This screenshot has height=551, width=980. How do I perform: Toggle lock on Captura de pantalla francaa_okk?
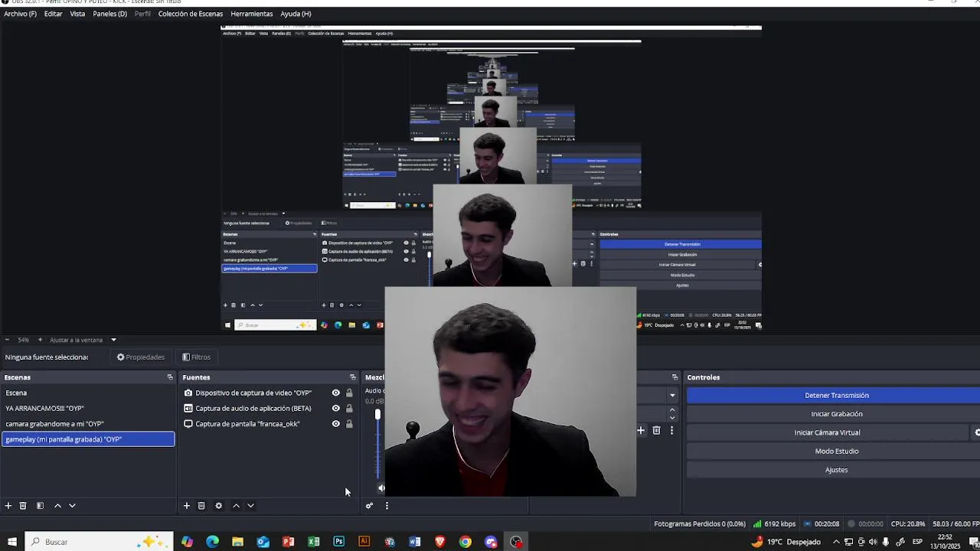tap(349, 424)
